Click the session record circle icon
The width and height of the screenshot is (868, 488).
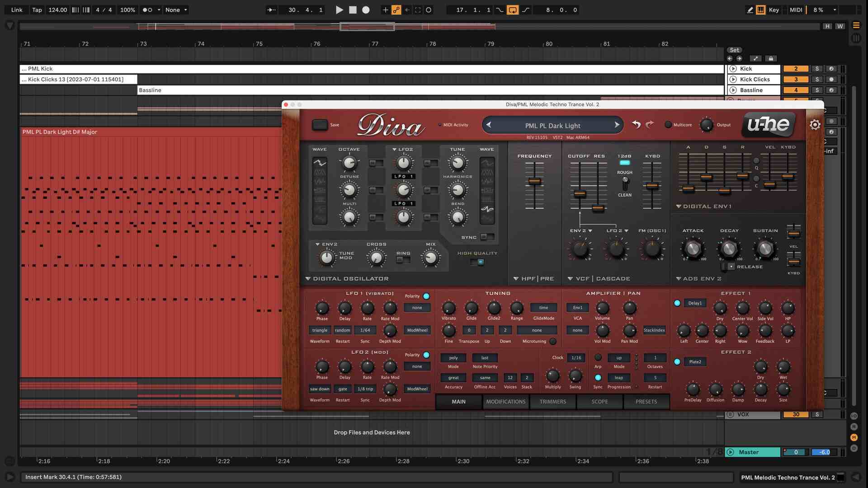429,9
